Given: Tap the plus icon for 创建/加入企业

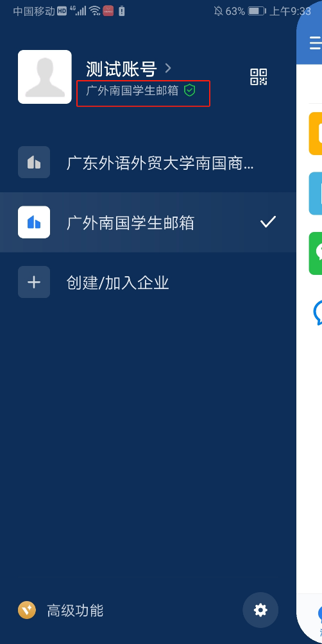Looking at the screenshot, I should coord(34,282).
